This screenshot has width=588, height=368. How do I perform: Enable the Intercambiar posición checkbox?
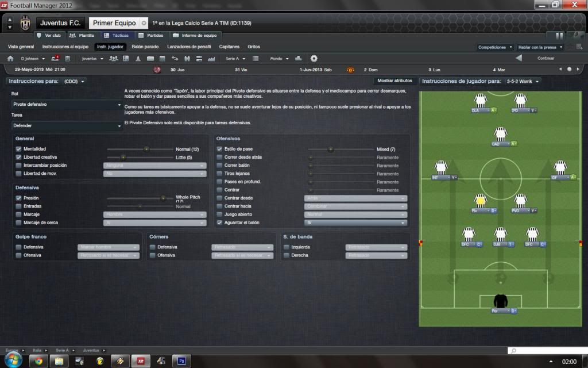(18, 166)
